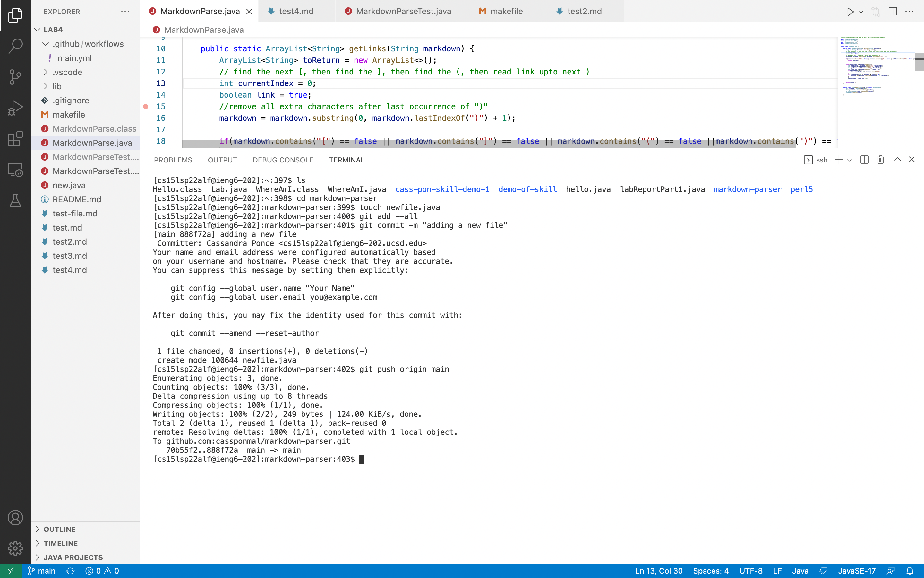Click JavaSE-17 runtime in status bar

(x=857, y=571)
